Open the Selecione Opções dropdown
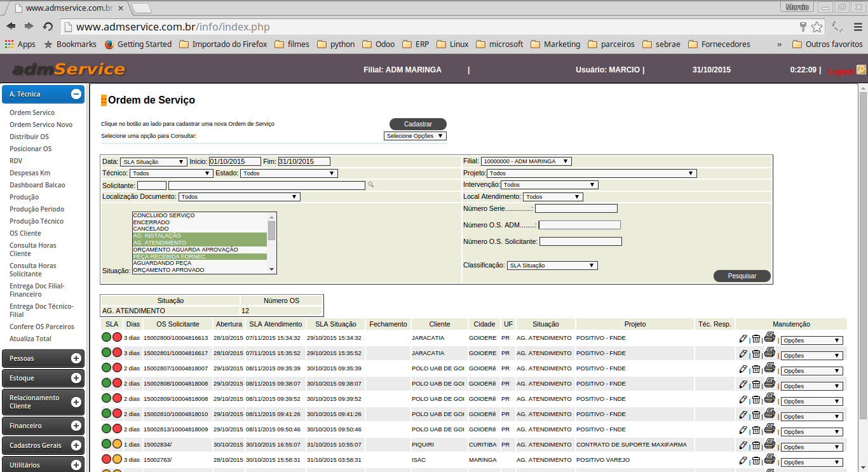 [415, 136]
